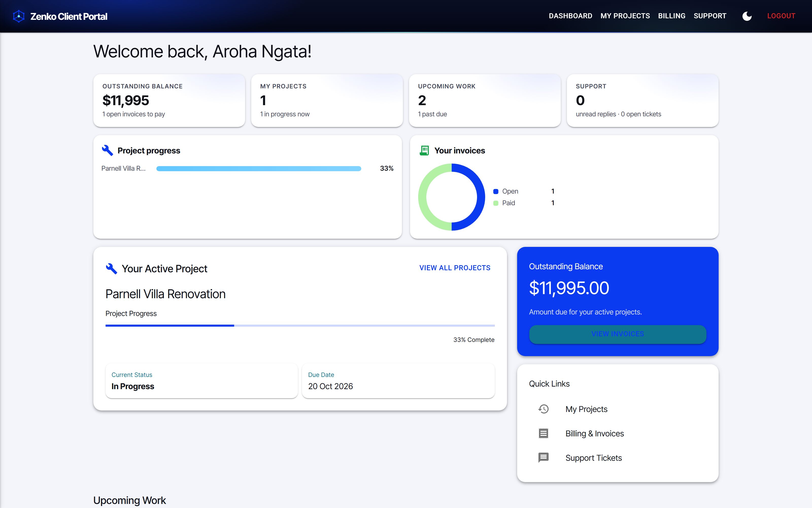Click the green Paid legend dot
Screen dimensions: 812x508
pyautogui.click(x=496, y=203)
